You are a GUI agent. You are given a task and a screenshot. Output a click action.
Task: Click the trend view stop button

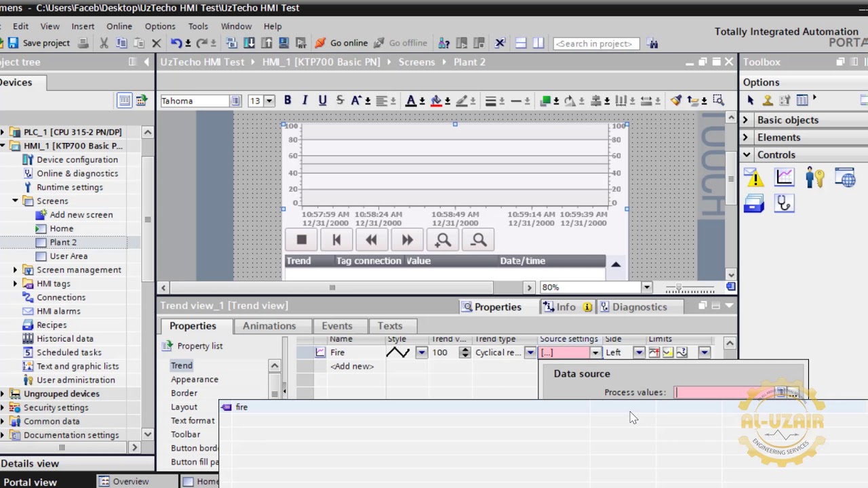point(301,240)
